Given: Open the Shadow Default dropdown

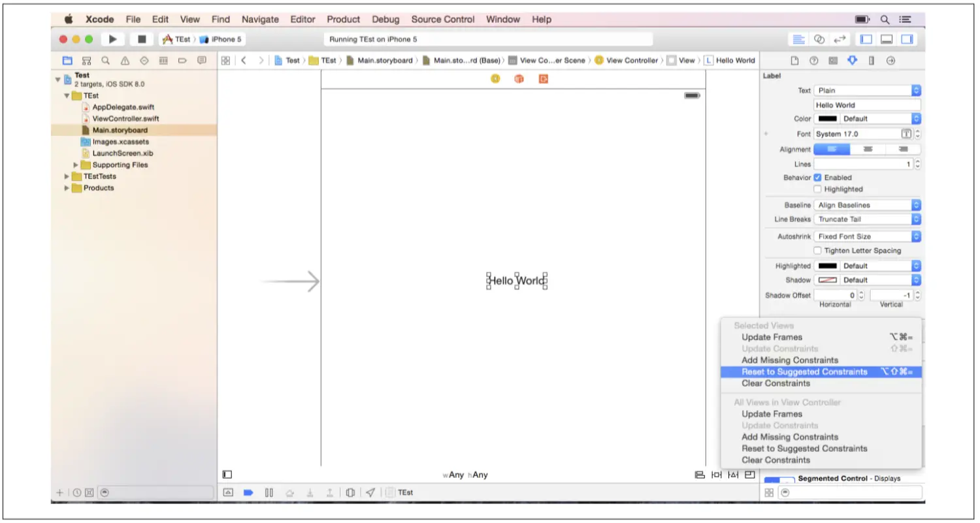Looking at the screenshot, I should [x=881, y=280].
